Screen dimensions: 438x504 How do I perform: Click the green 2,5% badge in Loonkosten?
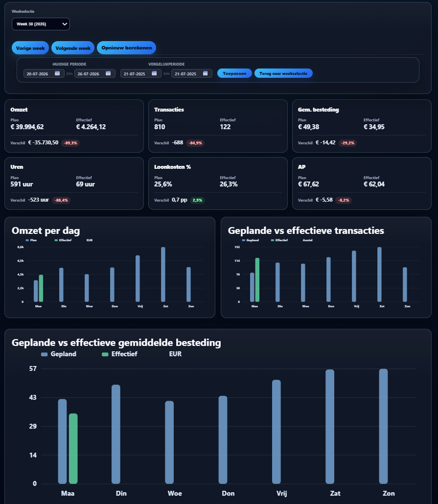coord(197,200)
